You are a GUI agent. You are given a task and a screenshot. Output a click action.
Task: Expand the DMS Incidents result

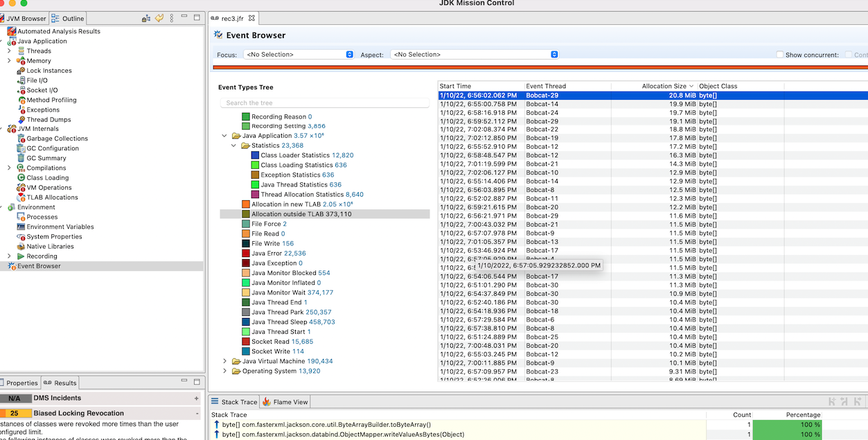coord(197,398)
